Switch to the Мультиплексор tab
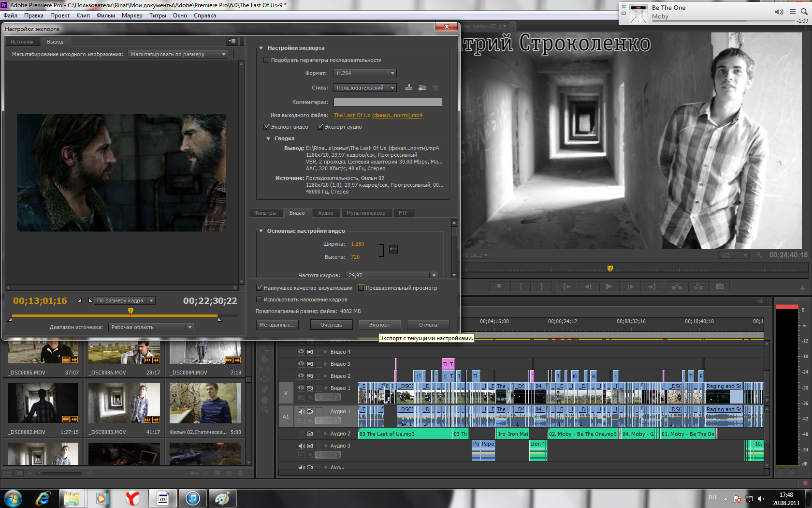This screenshot has height=508, width=812. [x=366, y=213]
